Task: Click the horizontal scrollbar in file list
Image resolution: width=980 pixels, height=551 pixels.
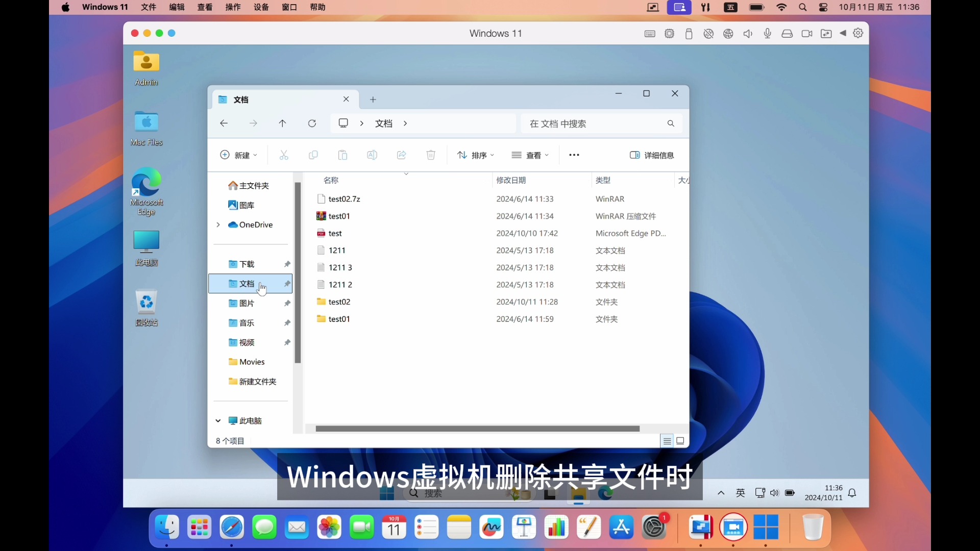Action: click(x=477, y=429)
